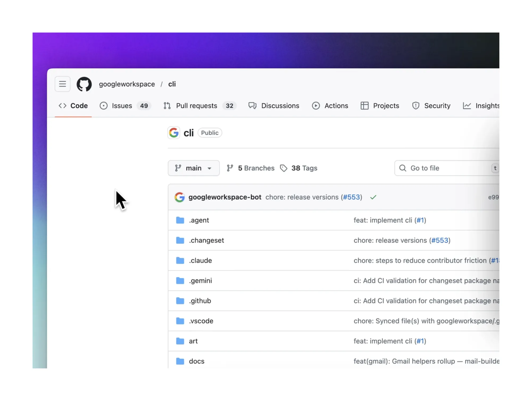The width and height of the screenshot is (532, 401).
Task: Click the Pull requests count badge 32
Action: 229,106
